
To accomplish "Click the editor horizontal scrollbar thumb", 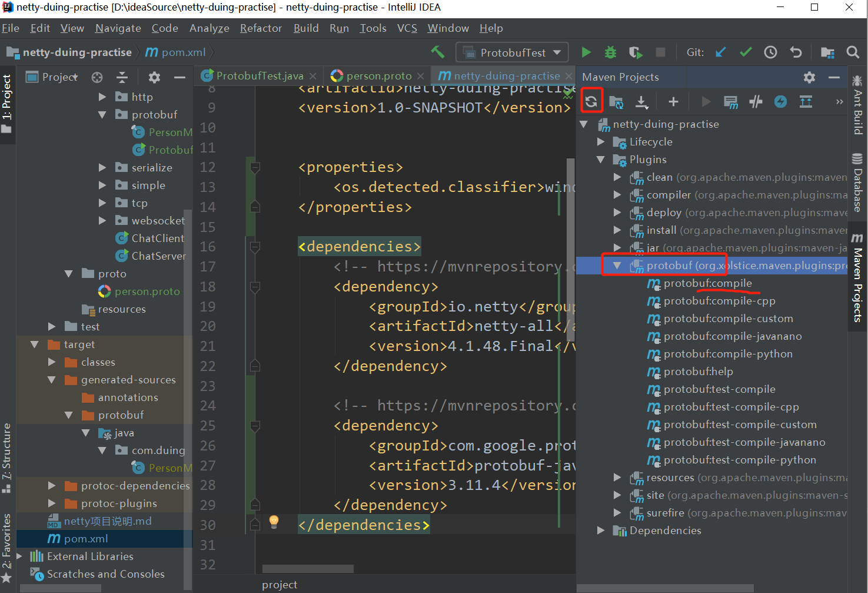I will pos(308,569).
